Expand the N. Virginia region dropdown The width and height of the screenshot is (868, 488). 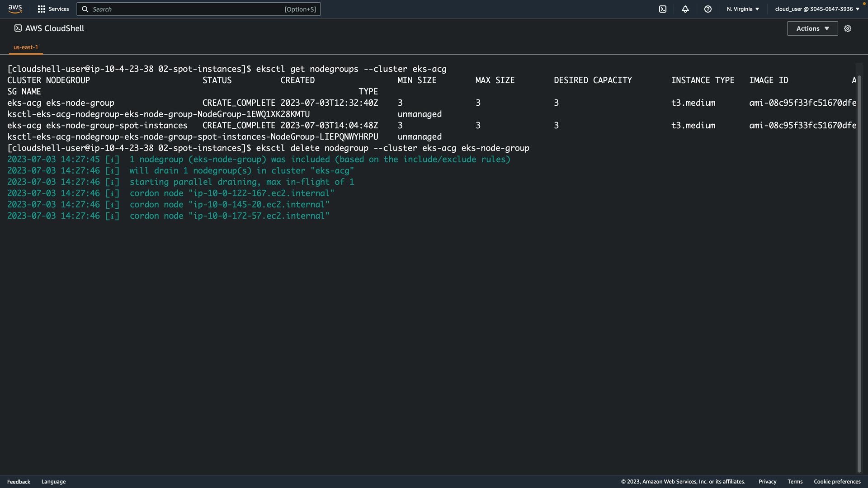[x=743, y=9]
